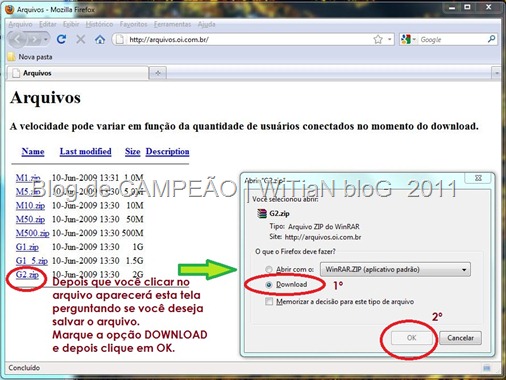506x380 pixels.
Task: Open a new tab with plus button
Action: [158, 73]
